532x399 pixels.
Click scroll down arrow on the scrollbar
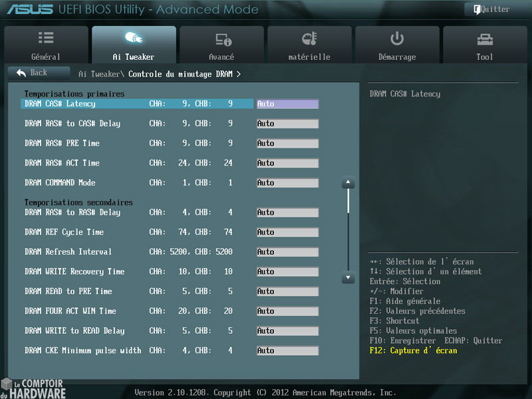pos(348,277)
